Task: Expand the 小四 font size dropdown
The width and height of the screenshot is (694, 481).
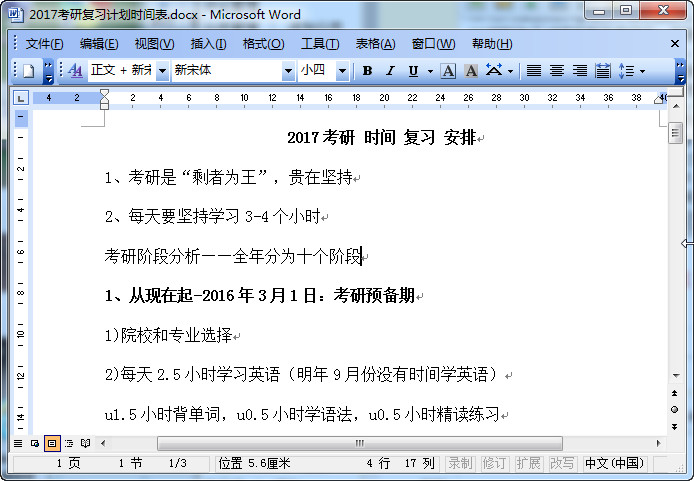Action: (x=342, y=71)
